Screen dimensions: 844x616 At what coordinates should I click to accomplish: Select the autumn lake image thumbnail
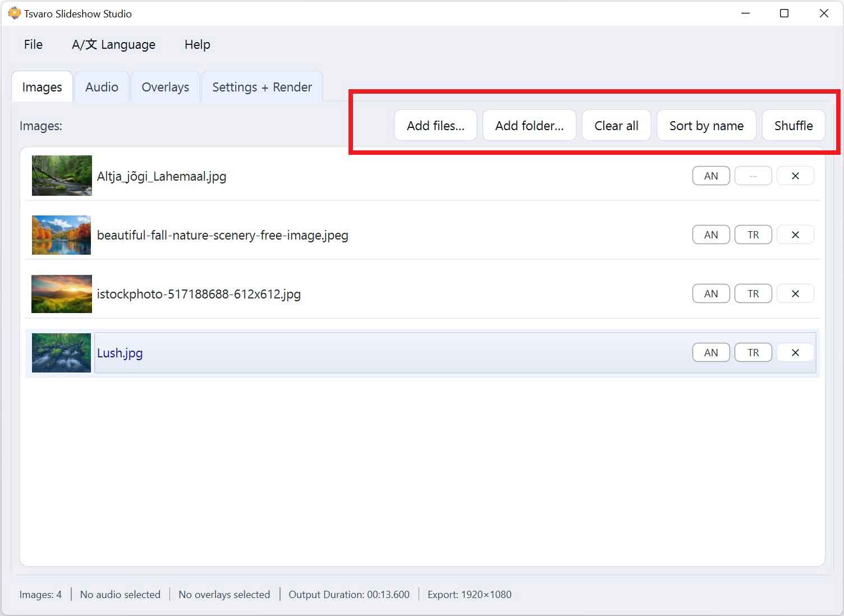tap(61, 235)
